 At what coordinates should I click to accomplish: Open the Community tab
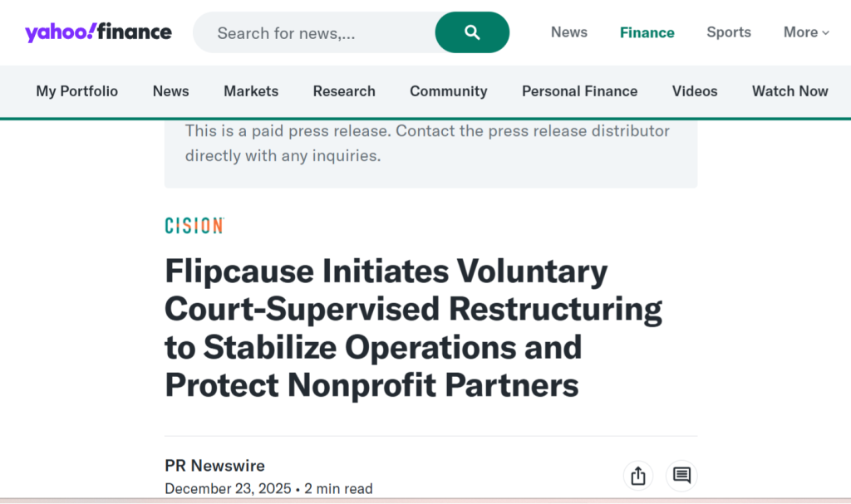(x=449, y=91)
